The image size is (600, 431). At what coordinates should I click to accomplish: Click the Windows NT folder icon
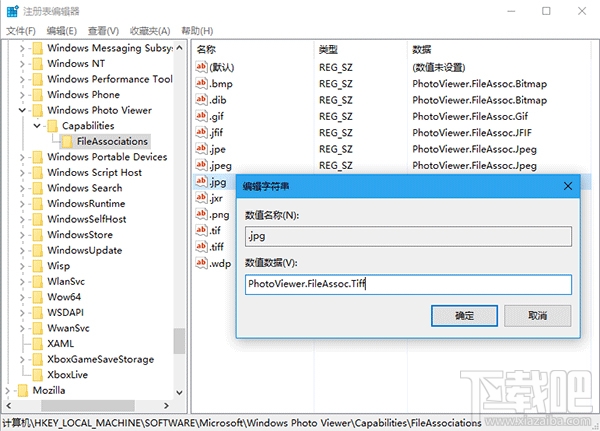[38, 64]
